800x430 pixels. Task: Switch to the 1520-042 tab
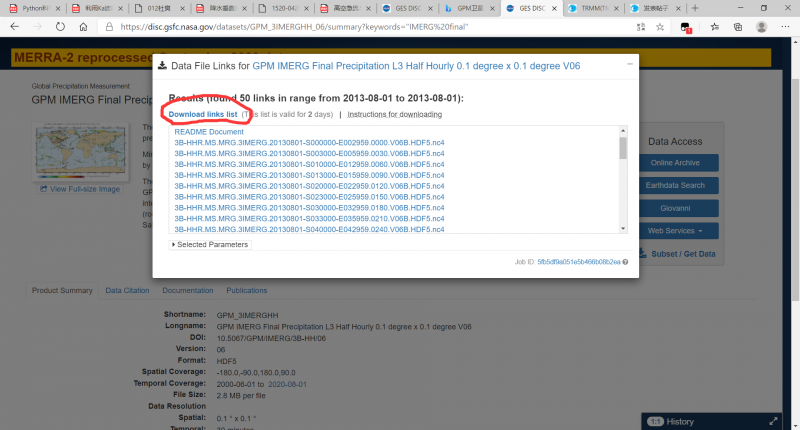(x=284, y=9)
